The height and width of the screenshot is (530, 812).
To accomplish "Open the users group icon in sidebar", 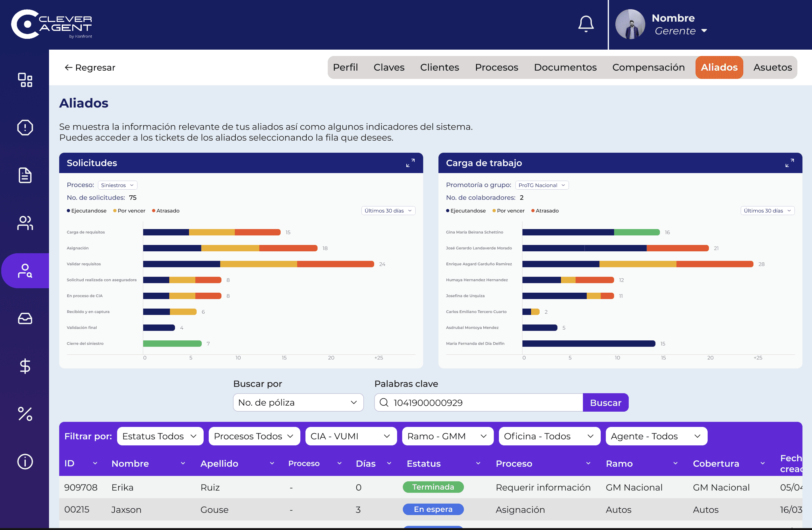I will click(25, 223).
